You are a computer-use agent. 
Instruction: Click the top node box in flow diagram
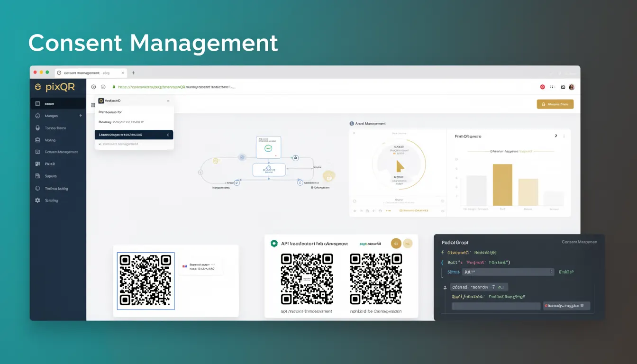pos(269,147)
